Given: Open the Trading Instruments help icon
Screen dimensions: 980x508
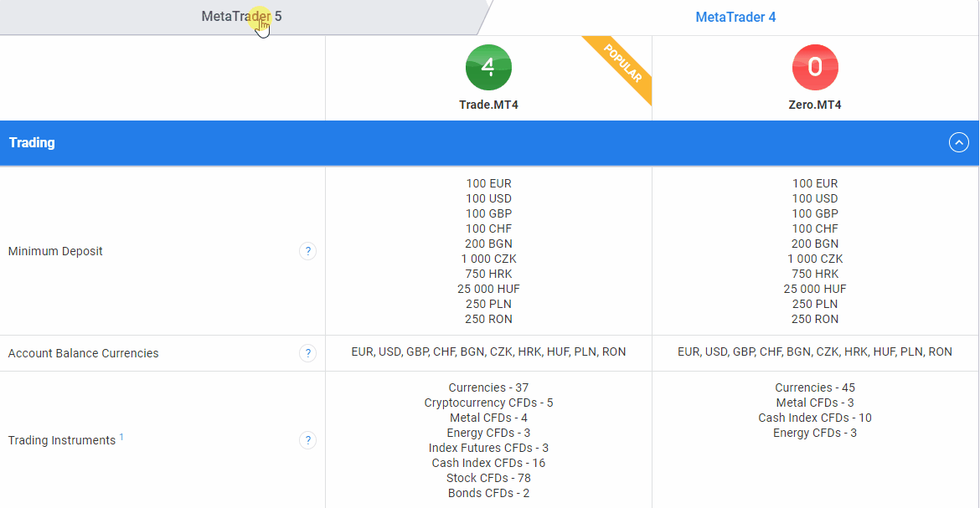Looking at the screenshot, I should 307,440.
